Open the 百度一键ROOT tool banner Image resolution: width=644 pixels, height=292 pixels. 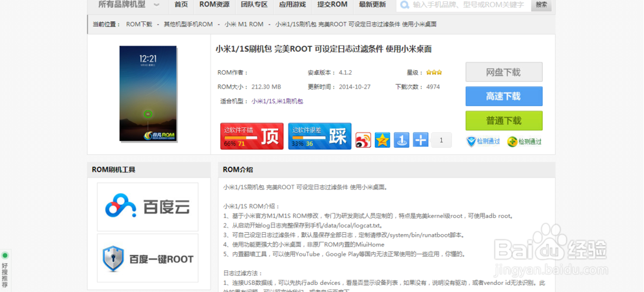pos(147,258)
